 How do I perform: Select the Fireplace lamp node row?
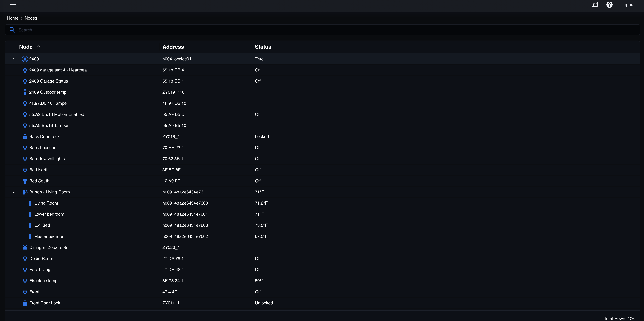click(x=43, y=281)
